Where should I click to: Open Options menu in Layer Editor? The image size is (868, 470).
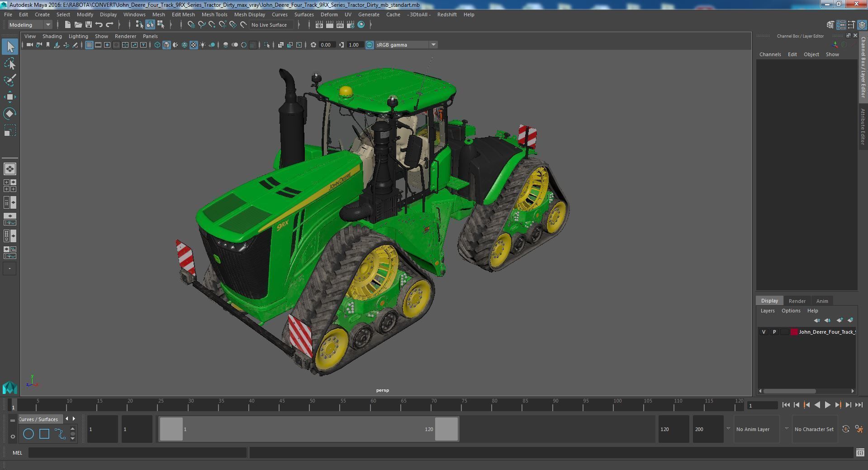(x=791, y=311)
